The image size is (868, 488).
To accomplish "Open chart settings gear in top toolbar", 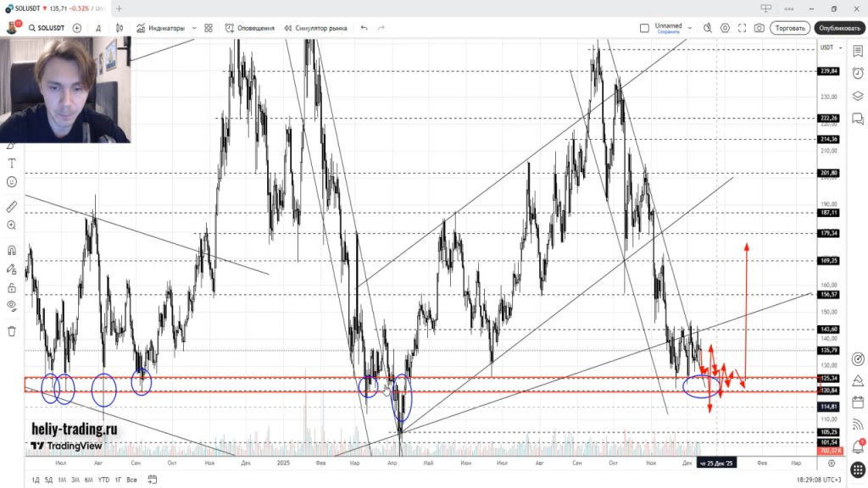I will pyautogui.click(x=725, y=28).
